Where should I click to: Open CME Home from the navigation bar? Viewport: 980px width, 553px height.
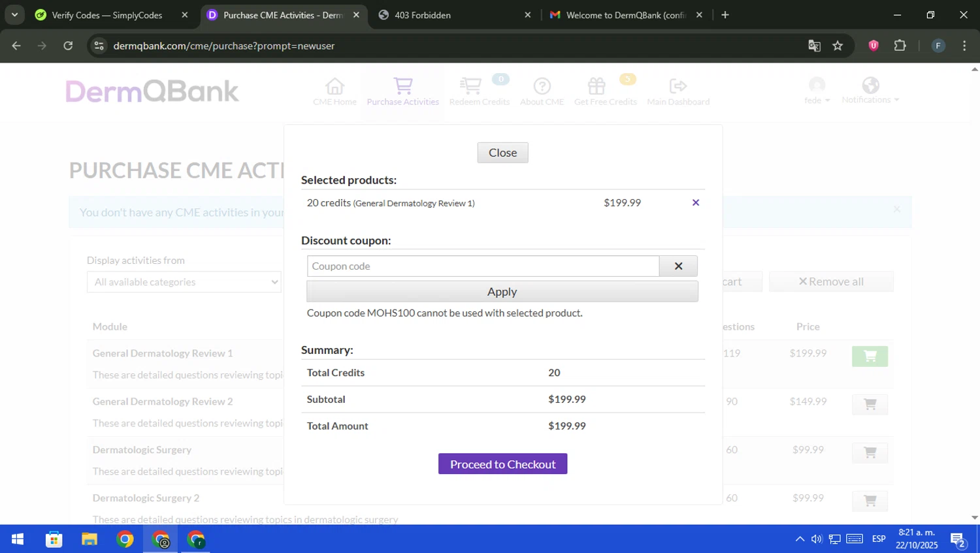[x=335, y=91]
